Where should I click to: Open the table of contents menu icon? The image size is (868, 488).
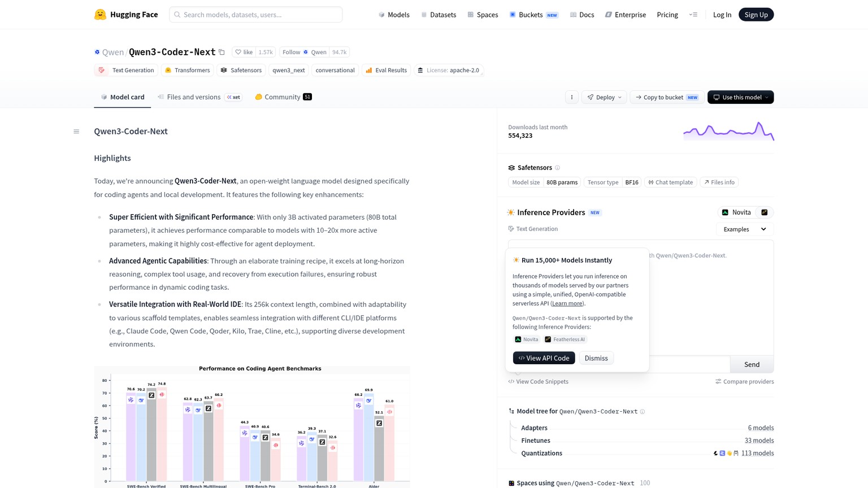(x=76, y=132)
